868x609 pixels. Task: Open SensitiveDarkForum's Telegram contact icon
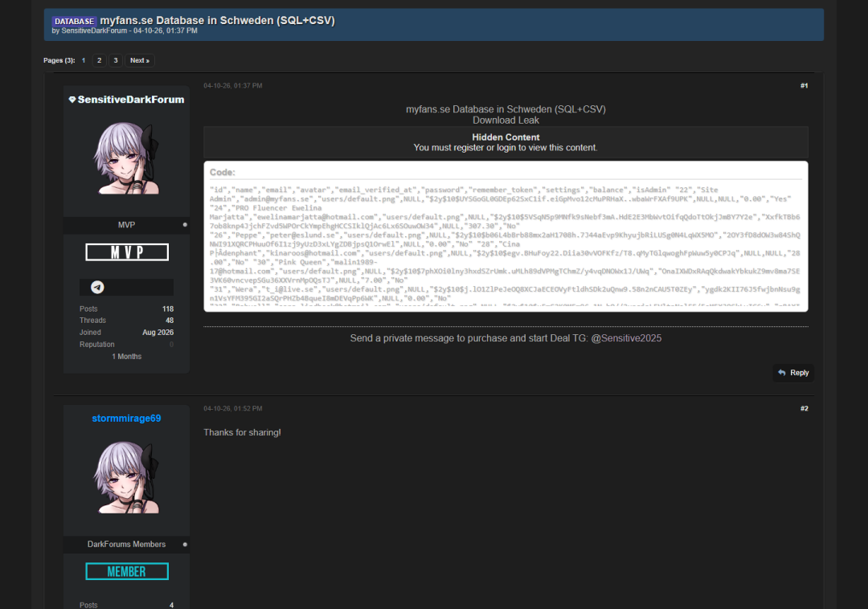tap(97, 287)
